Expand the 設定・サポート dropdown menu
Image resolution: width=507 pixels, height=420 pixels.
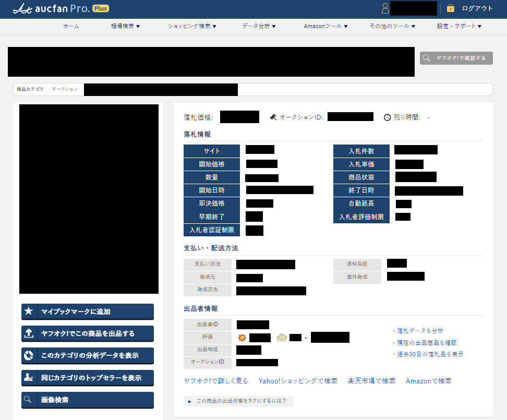tap(459, 26)
